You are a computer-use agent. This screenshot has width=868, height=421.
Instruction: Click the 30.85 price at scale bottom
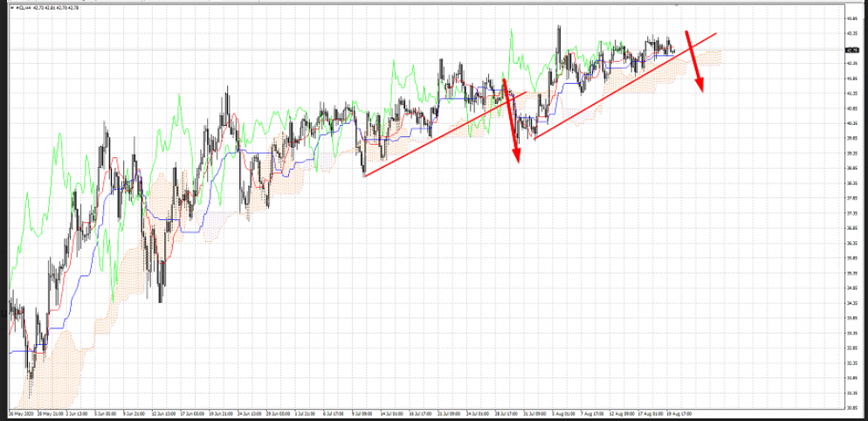click(851, 407)
